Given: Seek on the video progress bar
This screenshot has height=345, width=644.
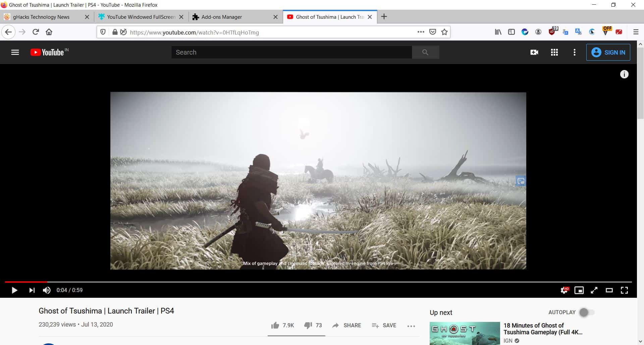Looking at the screenshot, I should tap(318, 282).
